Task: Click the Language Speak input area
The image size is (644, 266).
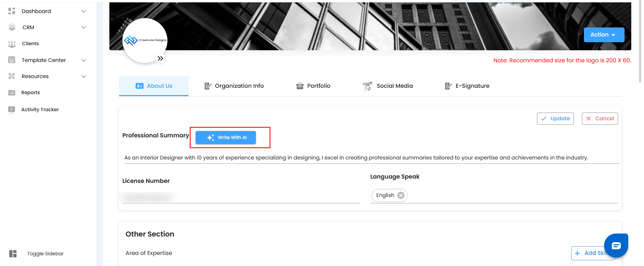Action: click(x=494, y=195)
